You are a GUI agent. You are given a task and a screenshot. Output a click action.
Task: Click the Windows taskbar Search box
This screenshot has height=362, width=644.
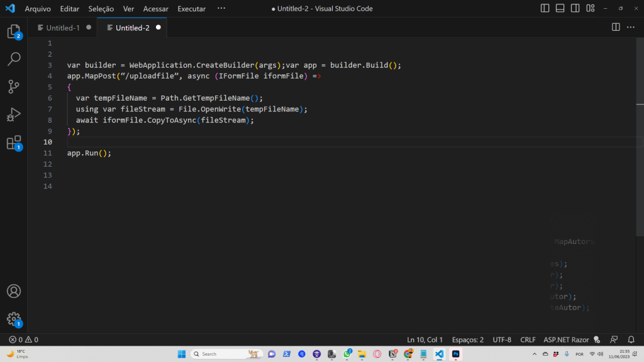(x=226, y=354)
